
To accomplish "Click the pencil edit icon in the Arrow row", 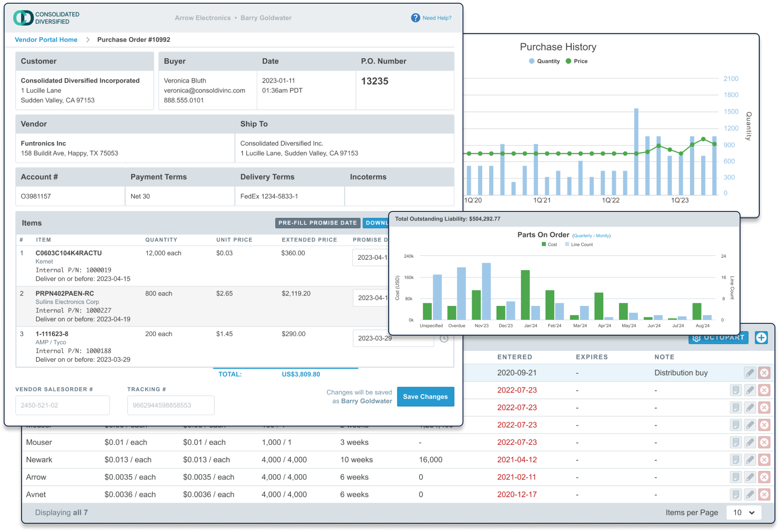I will click(750, 477).
